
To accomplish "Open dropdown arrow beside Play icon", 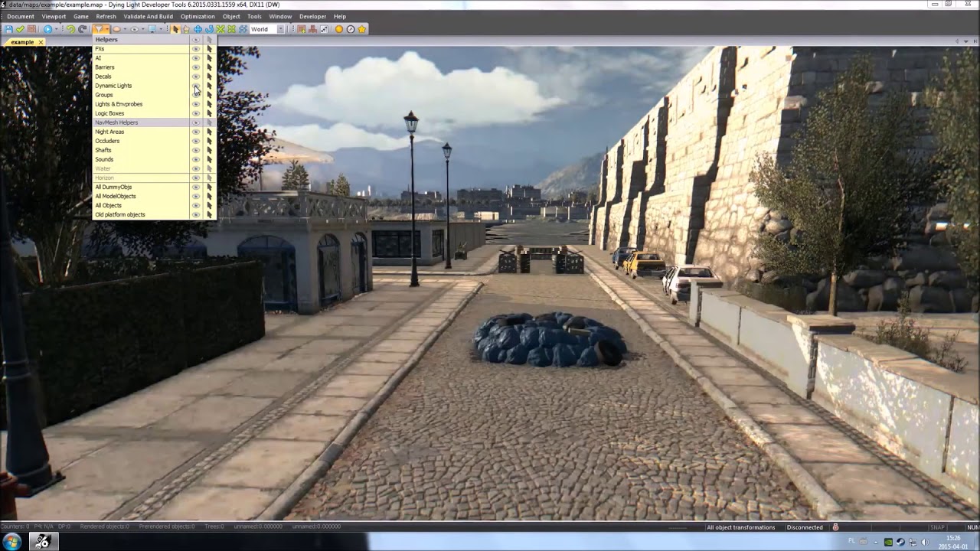I will (56, 29).
